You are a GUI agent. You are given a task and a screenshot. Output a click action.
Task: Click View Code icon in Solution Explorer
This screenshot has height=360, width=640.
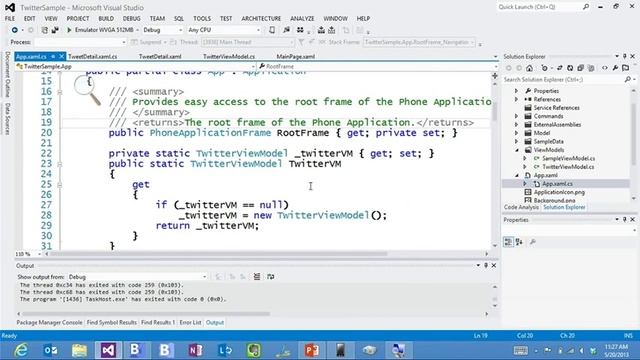point(604,68)
